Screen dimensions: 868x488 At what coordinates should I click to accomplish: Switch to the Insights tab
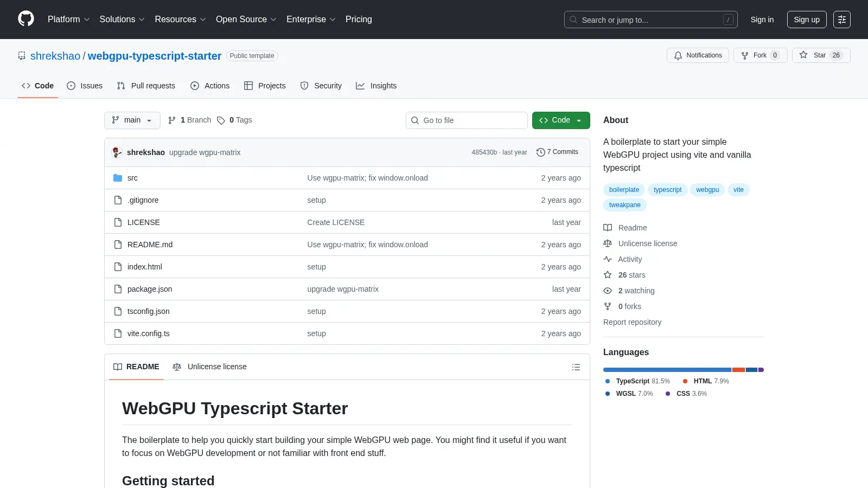(x=376, y=86)
